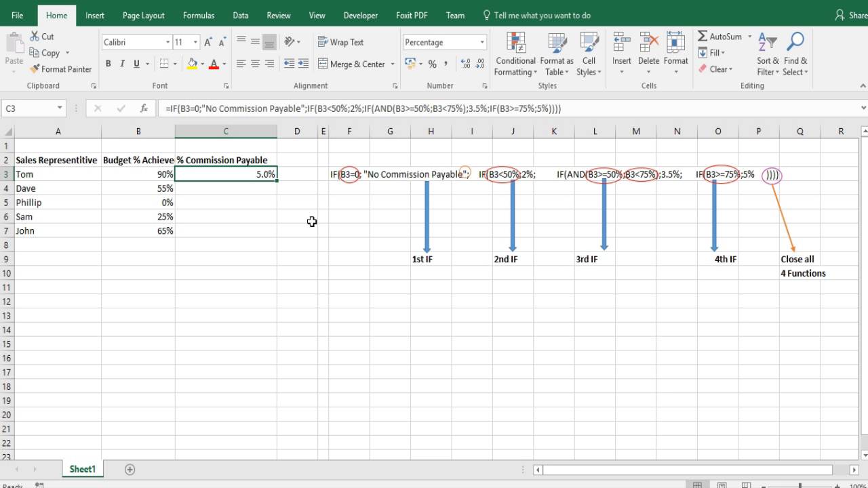Increase the font size
868x488 pixels.
tap(209, 42)
